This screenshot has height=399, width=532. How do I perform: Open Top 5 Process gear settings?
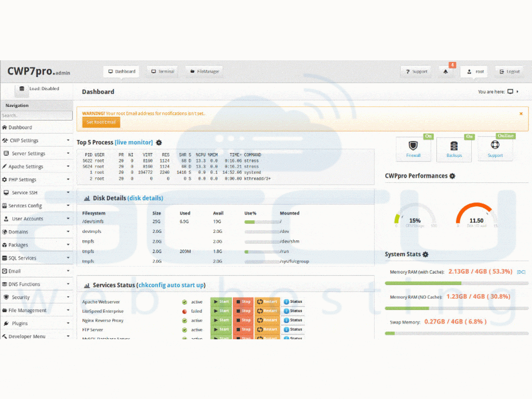[x=159, y=142]
